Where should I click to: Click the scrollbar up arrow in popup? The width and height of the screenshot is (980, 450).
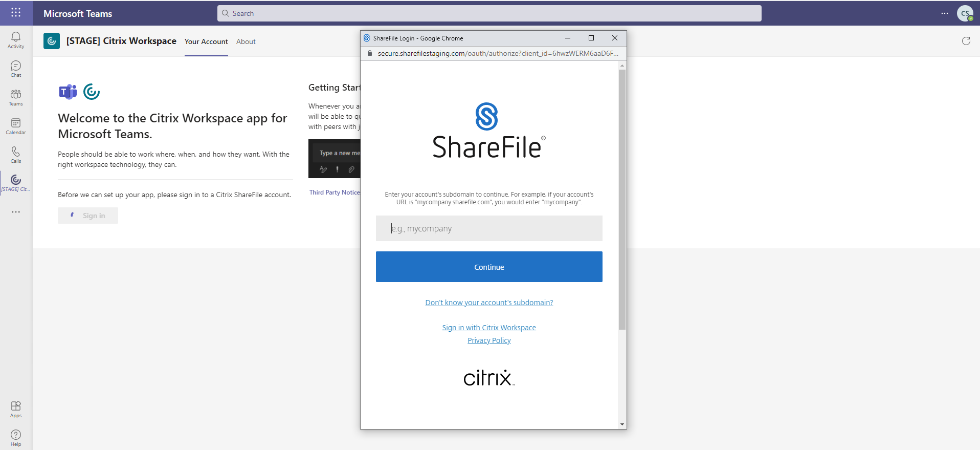click(x=622, y=66)
